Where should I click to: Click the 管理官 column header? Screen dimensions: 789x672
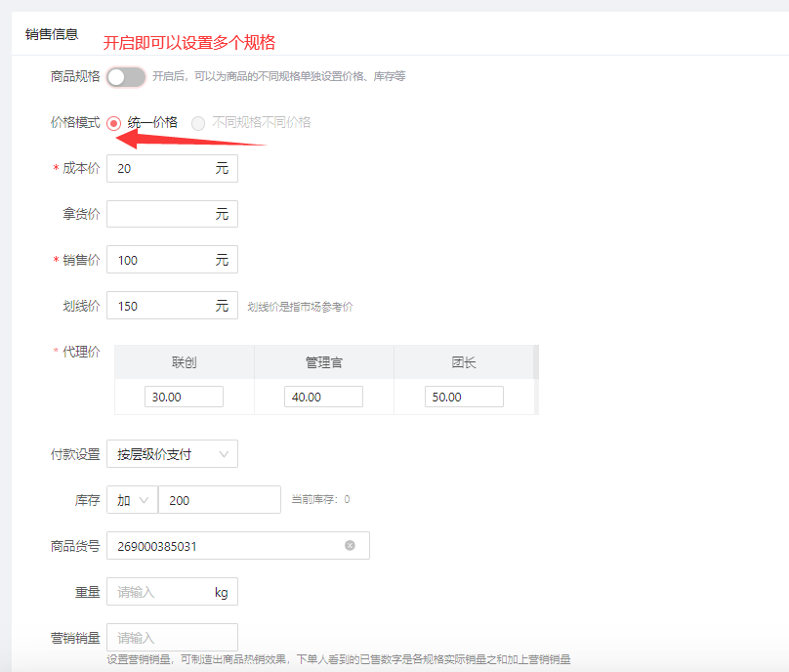pyautogui.click(x=323, y=362)
